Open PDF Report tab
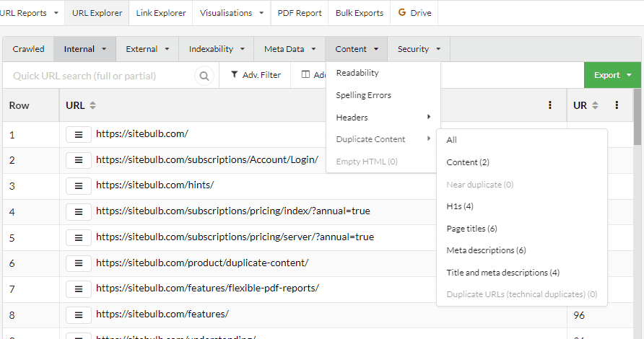The width and height of the screenshot is (644, 339). pos(300,13)
